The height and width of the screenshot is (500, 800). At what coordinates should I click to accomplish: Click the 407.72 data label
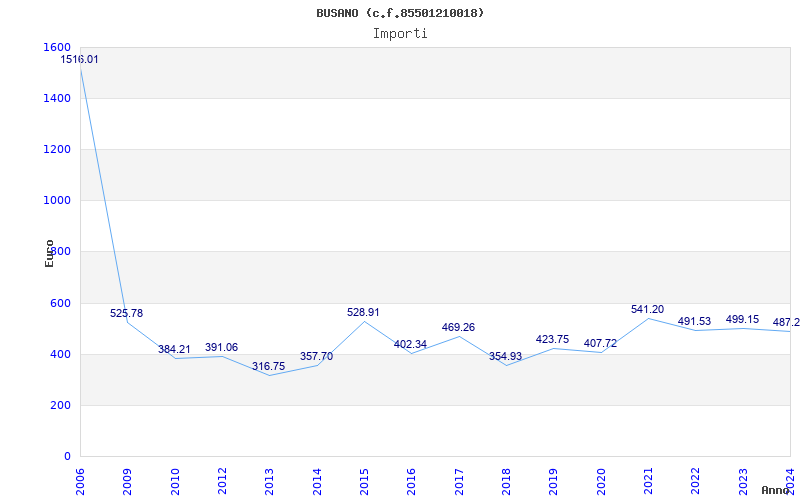coord(600,343)
